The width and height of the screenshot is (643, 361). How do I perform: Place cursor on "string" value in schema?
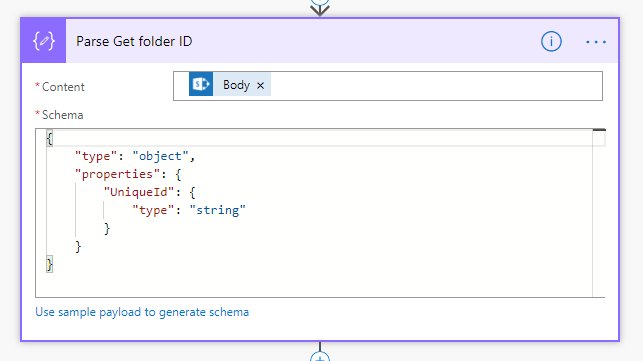(217, 210)
